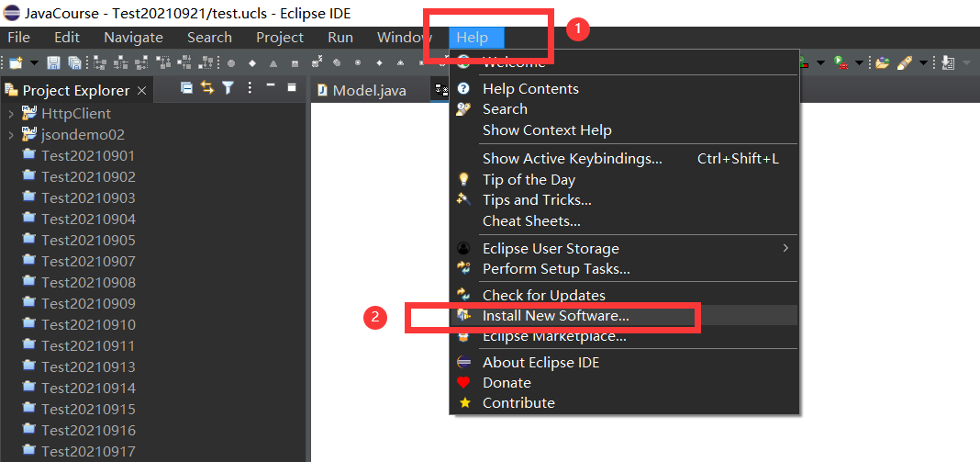Toggle Link with Editor in Project Explorer
This screenshot has width=980, height=462.
click(207, 87)
